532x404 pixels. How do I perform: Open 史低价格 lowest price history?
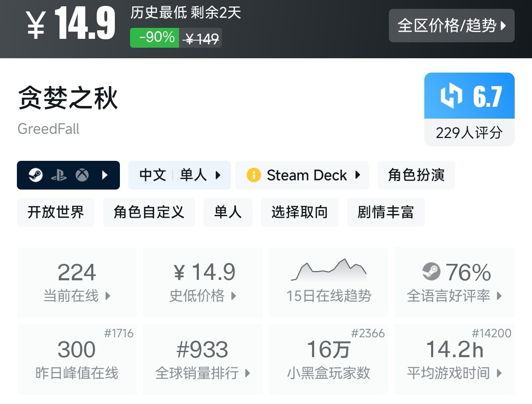203,282
